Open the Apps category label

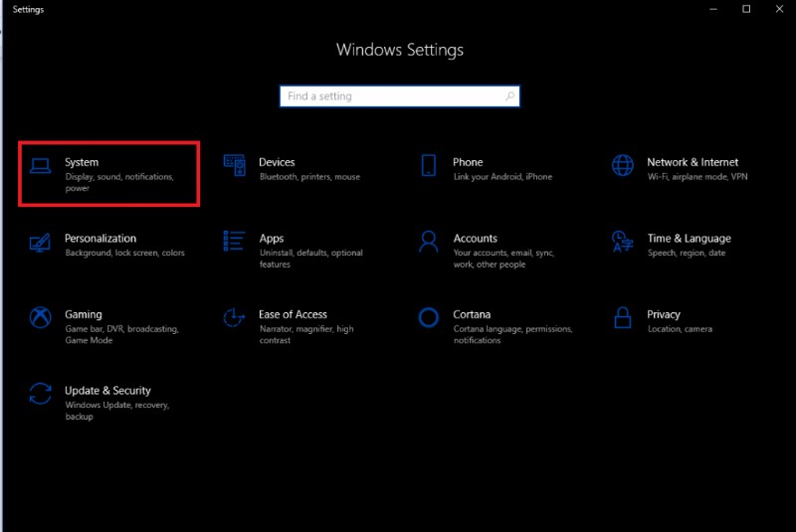coord(271,239)
